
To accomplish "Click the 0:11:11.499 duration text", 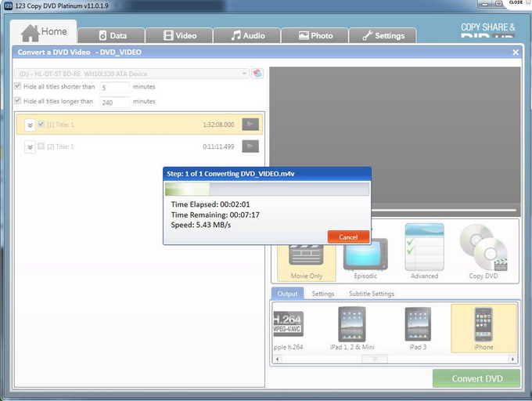I will coord(218,146).
